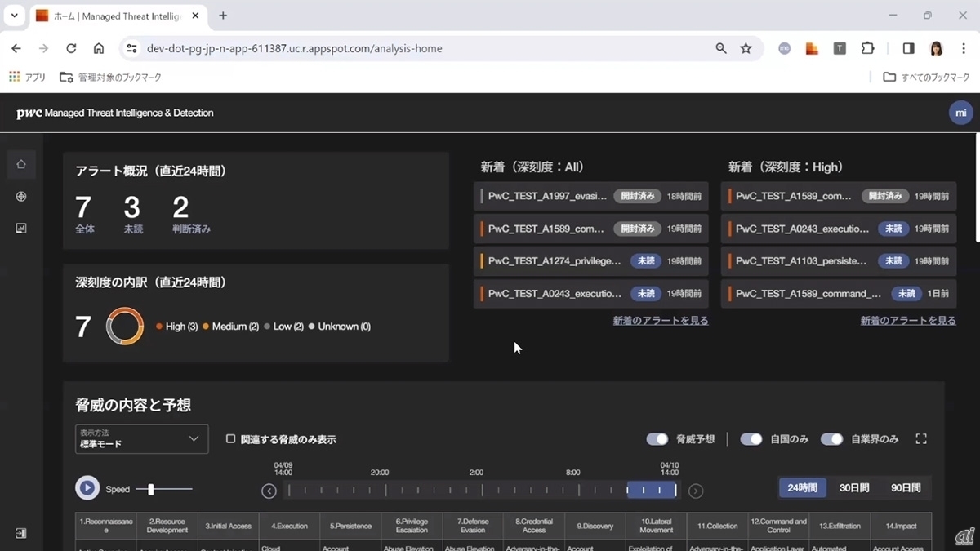
Task: Expand the 表示方法 標準モード dropdown
Action: coord(141,439)
